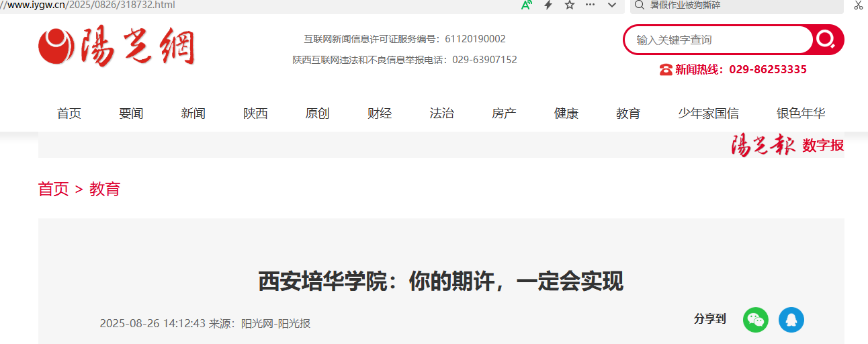Expand the address bar dropdown chevron
Image resolution: width=868 pixels, height=344 pixels.
tap(611, 5)
